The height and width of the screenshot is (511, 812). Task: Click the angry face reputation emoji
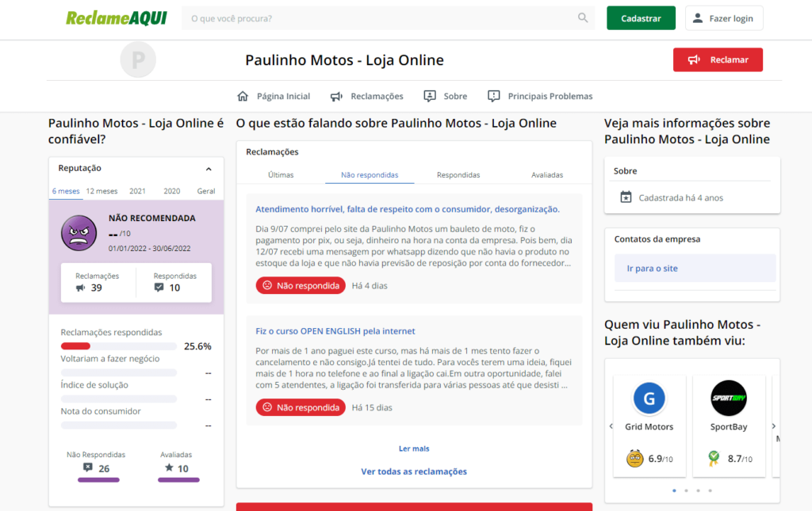(79, 233)
